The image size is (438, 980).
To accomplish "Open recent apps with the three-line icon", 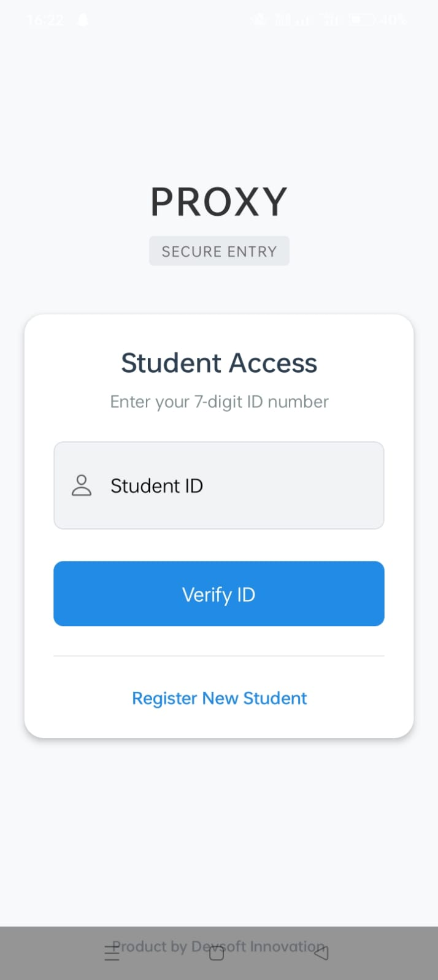I will coord(112,953).
